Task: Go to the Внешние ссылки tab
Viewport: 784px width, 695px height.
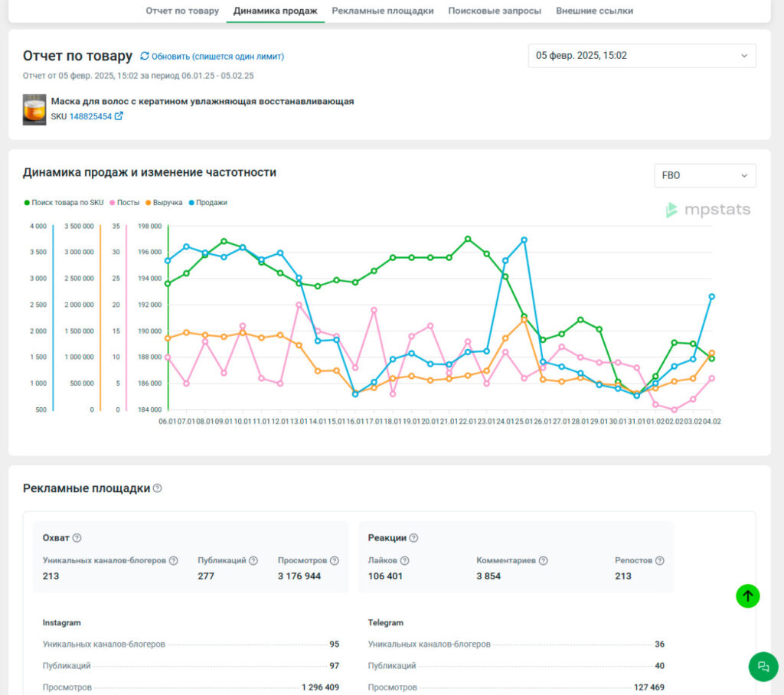Action: pyautogui.click(x=594, y=11)
